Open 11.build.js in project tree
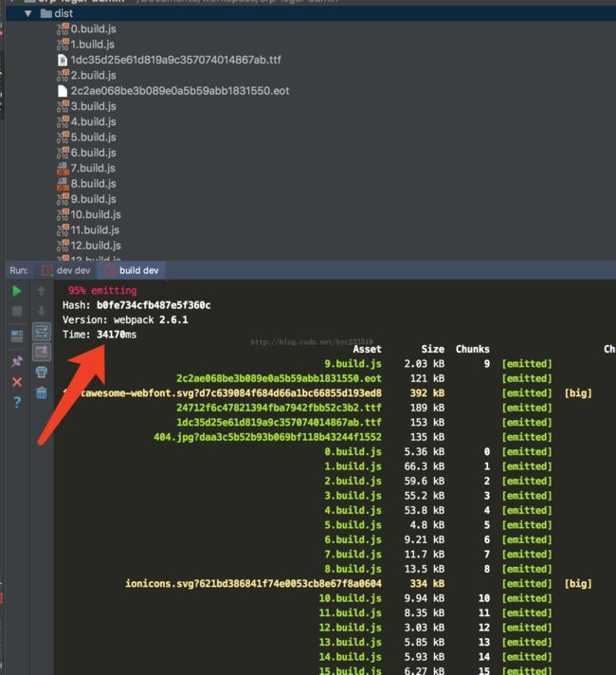 coord(95,230)
